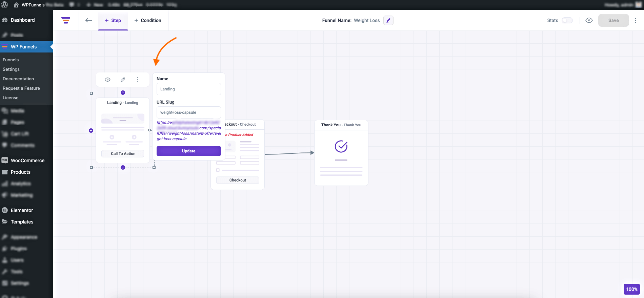This screenshot has height=298, width=644.
Task: Click the checkmark icon on the Thank You card
Action: point(341,147)
